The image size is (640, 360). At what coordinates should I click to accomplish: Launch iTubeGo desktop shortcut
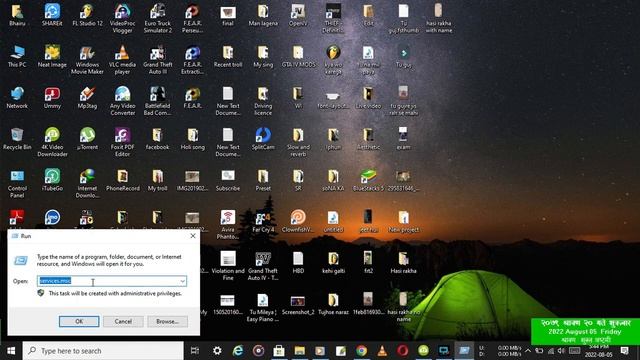click(x=52, y=180)
